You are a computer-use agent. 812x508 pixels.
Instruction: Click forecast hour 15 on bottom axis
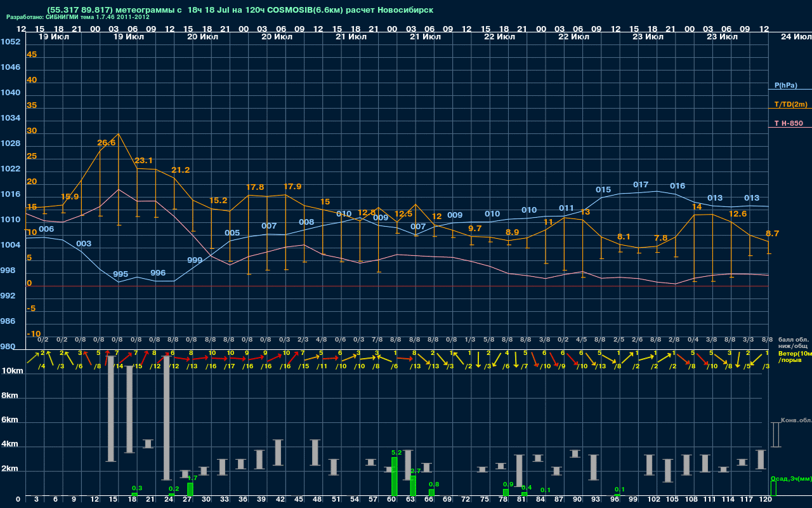click(x=113, y=500)
